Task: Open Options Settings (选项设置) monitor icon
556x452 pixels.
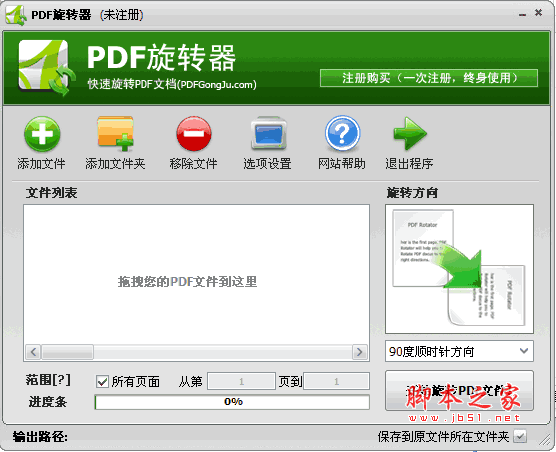Action: coord(268,134)
